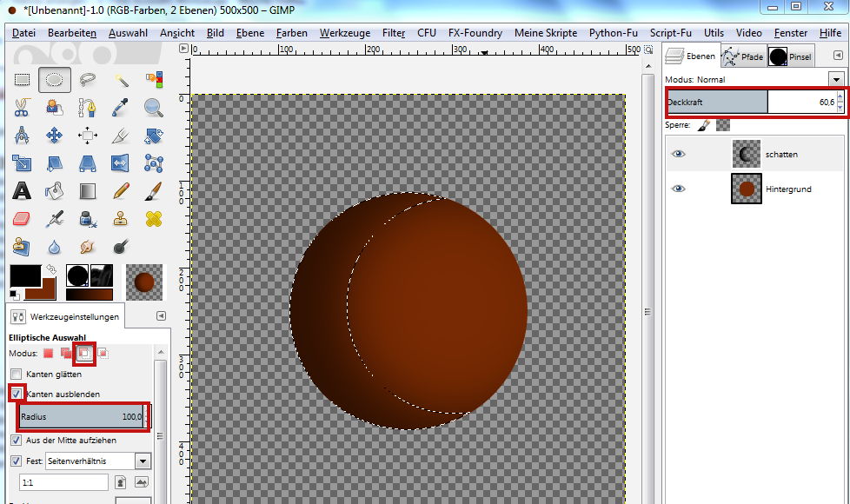850x504 pixels.
Task: Select the Text tool
Action: 22,190
